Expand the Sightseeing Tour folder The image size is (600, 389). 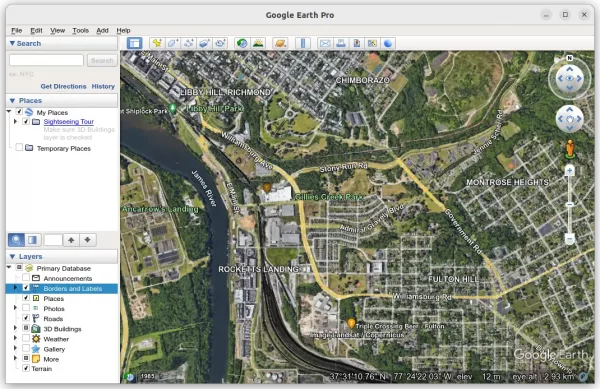[15, 122]
